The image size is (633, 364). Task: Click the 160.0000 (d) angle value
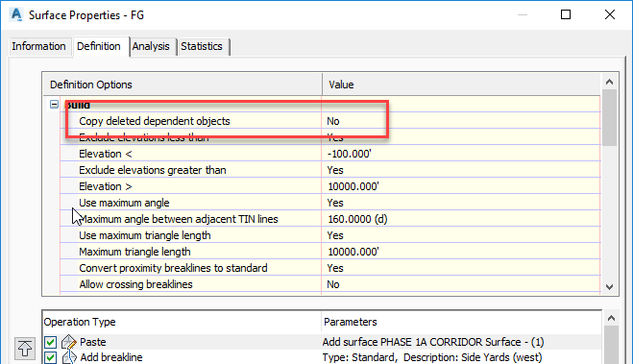pos(357,219)
